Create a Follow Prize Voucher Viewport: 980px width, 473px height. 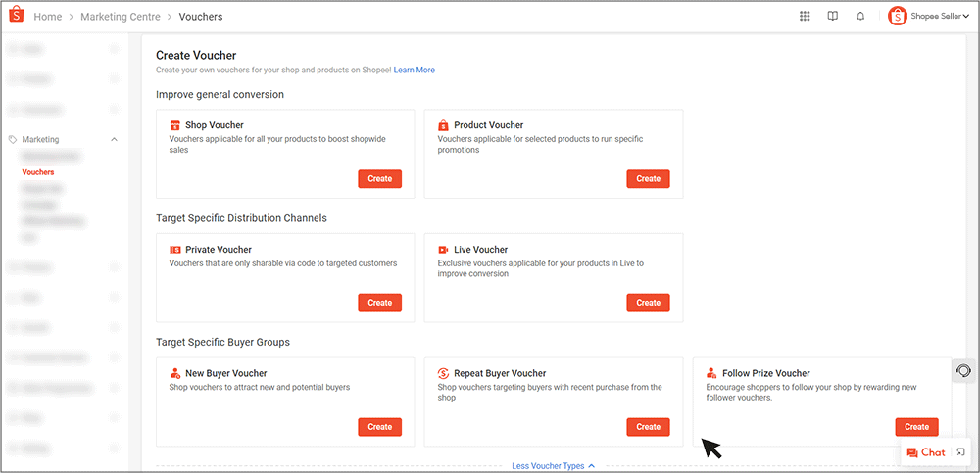click(917, 427)
